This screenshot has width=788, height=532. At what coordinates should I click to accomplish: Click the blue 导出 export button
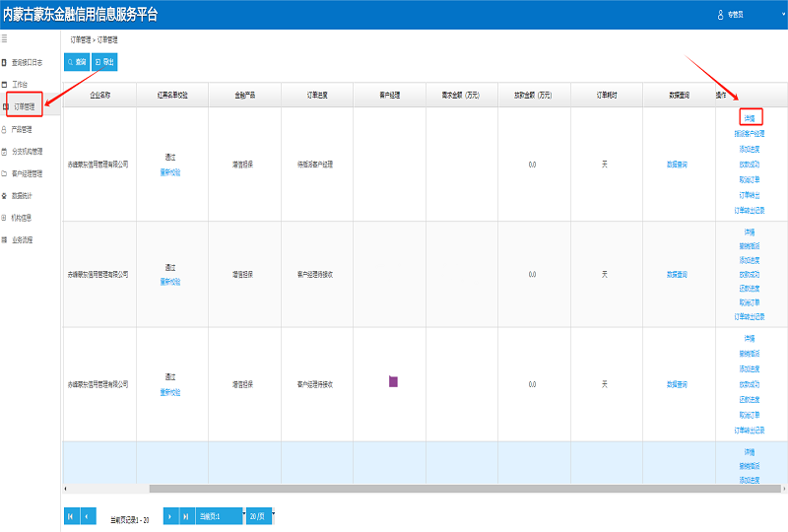pyautogui.click(x=103, y=61)
